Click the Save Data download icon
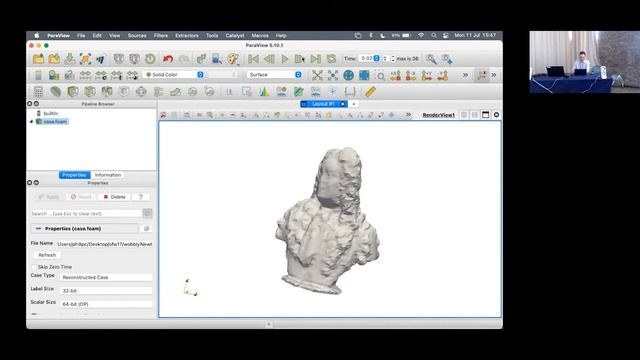The image size is (640, 360). (x=70, y=59)
